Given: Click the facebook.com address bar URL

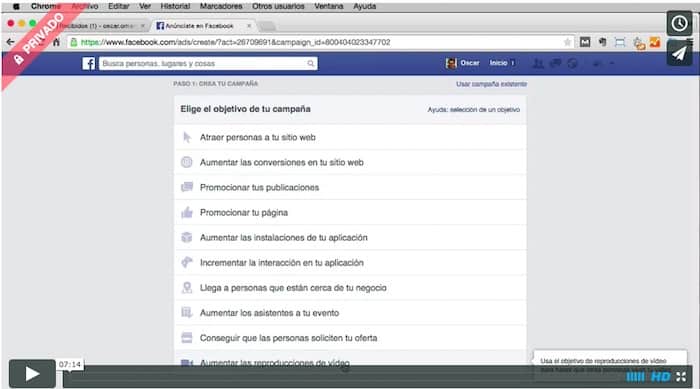Looking at the screenshot, I should (x=235, y=42).
